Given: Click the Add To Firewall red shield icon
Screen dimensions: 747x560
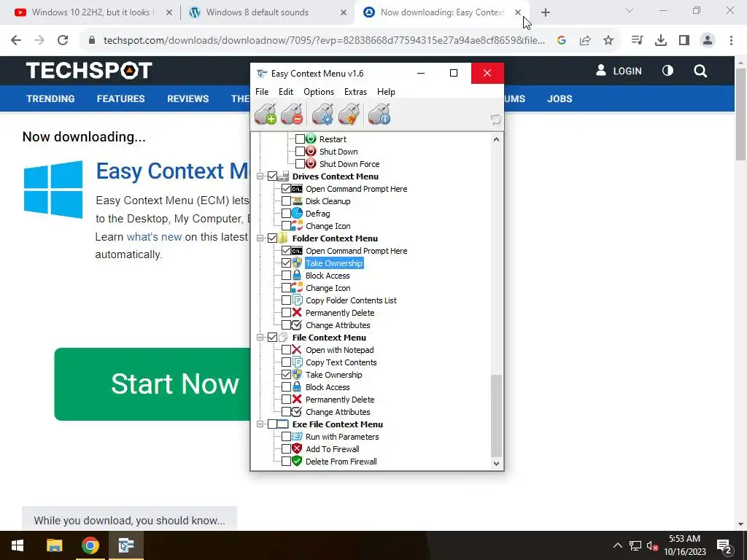Looking at the screenshot, I should [298, 448].
